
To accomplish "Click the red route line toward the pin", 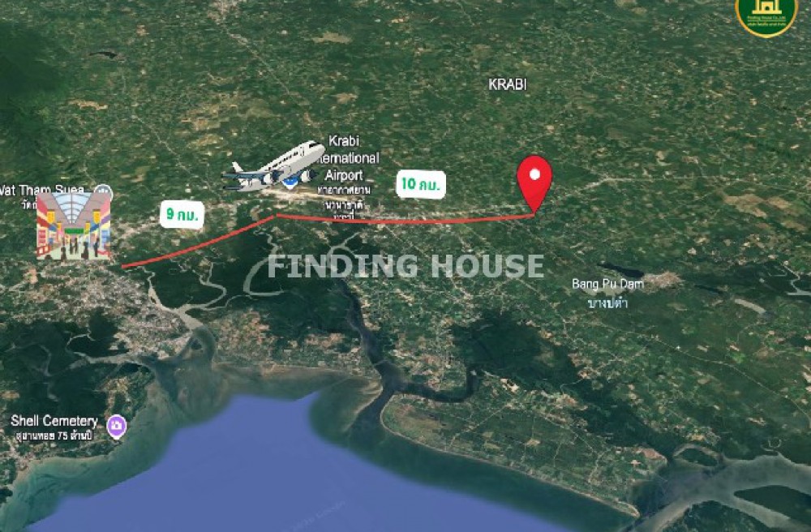I will coord(405,221).
